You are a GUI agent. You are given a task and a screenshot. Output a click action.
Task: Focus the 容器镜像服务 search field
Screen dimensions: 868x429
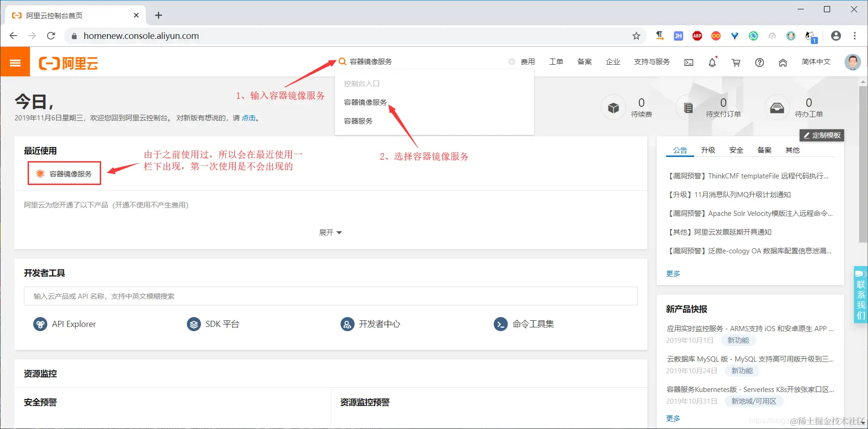point(426,62)
